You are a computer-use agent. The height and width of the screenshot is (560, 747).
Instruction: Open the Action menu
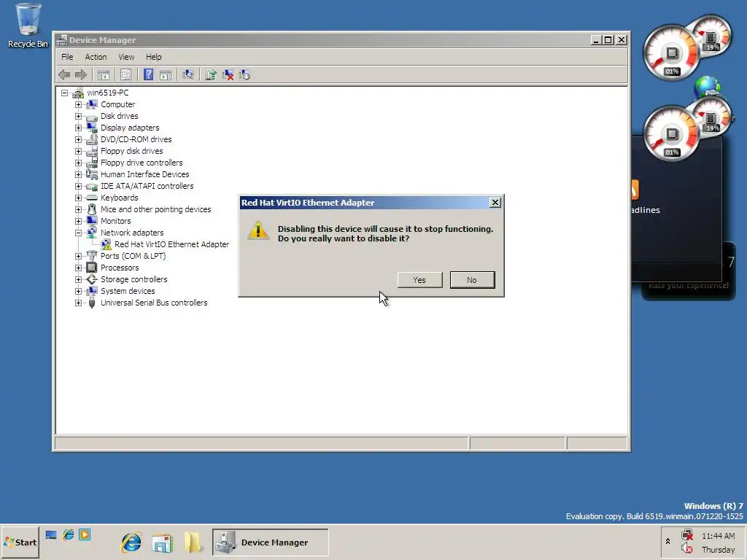[x=96, y=57]
